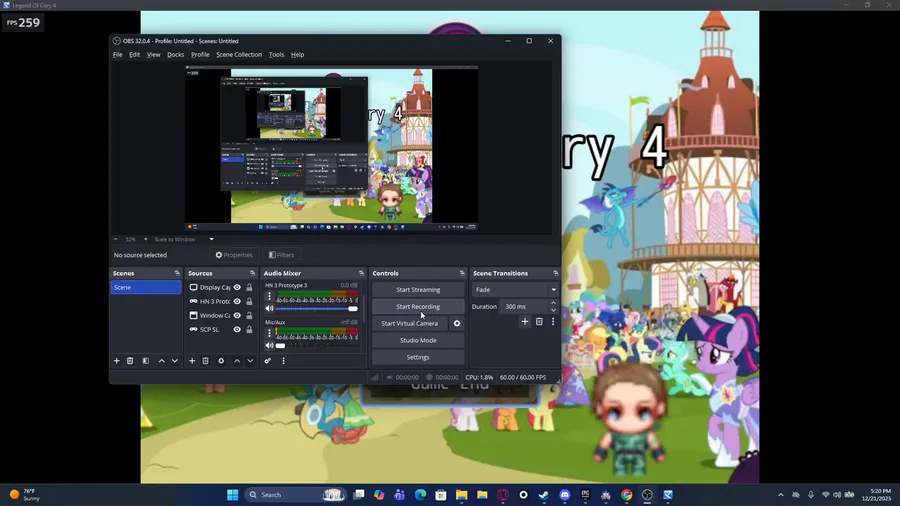Open advanced audio properties in Audio Mixer
Viewport: 900px width, 506px height.
coord(267,361)
